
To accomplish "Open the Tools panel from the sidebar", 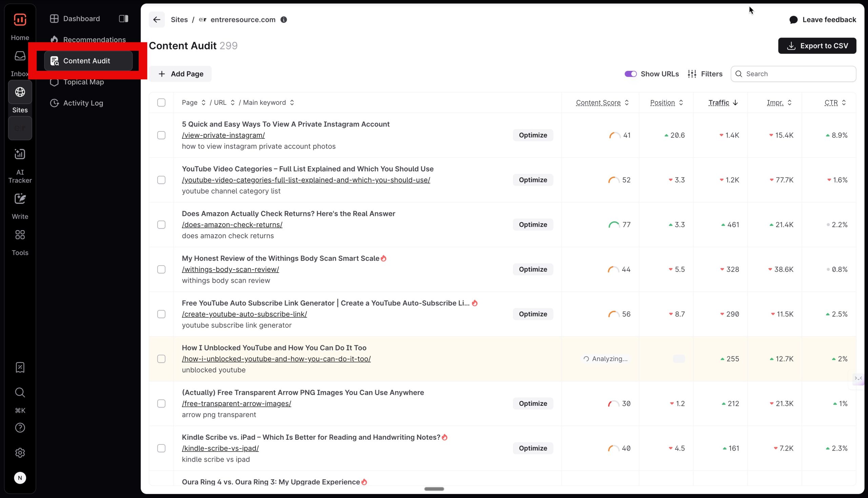I will coord(19,235).
